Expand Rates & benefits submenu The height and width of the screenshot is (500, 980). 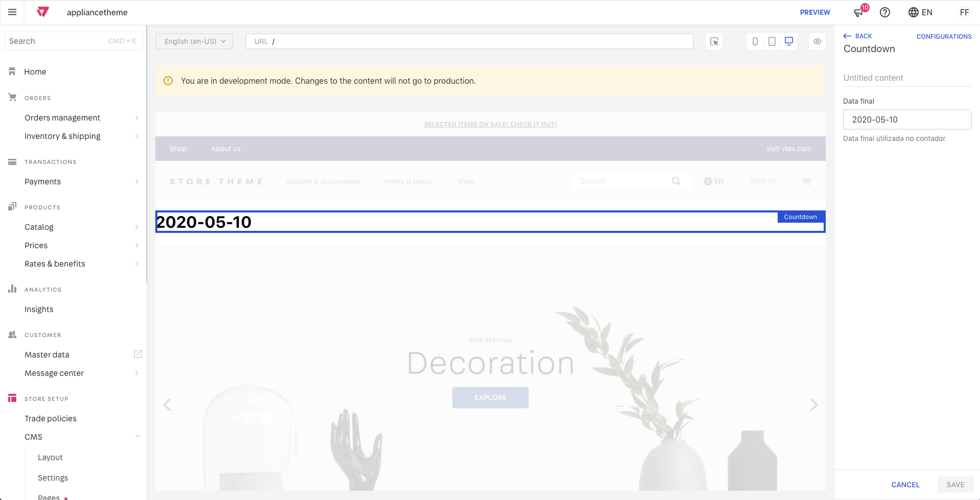(x=137, y=264)
